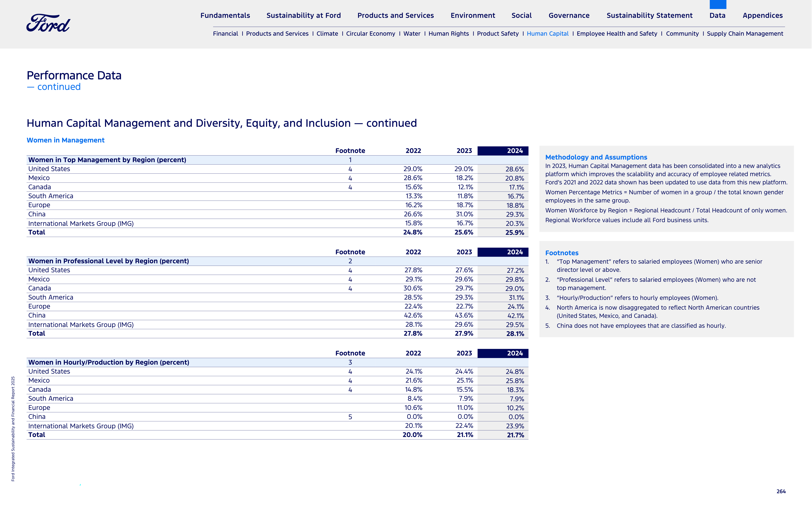Click the Women in Management heading
Image resolution: width=812 pixels, height=508 pixels.
tap(65, 140)
